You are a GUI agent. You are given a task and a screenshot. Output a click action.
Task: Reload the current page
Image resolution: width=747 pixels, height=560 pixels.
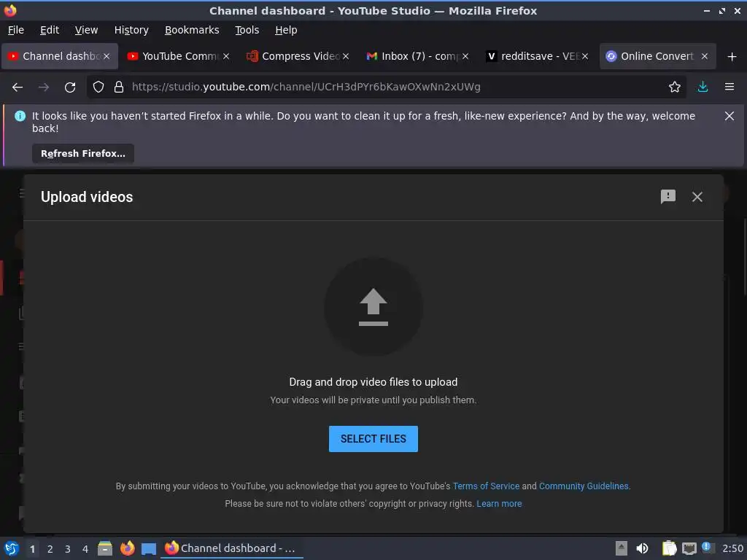pos(70,87)
